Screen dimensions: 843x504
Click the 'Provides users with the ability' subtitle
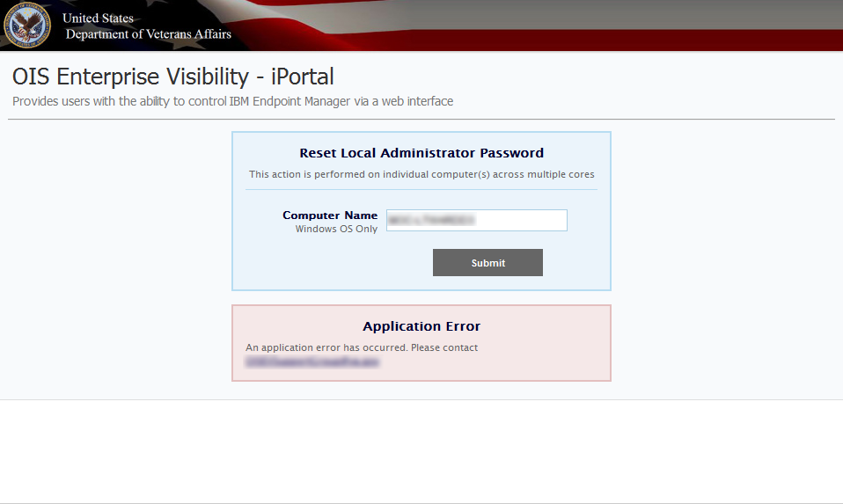click(x=233, y=101)
